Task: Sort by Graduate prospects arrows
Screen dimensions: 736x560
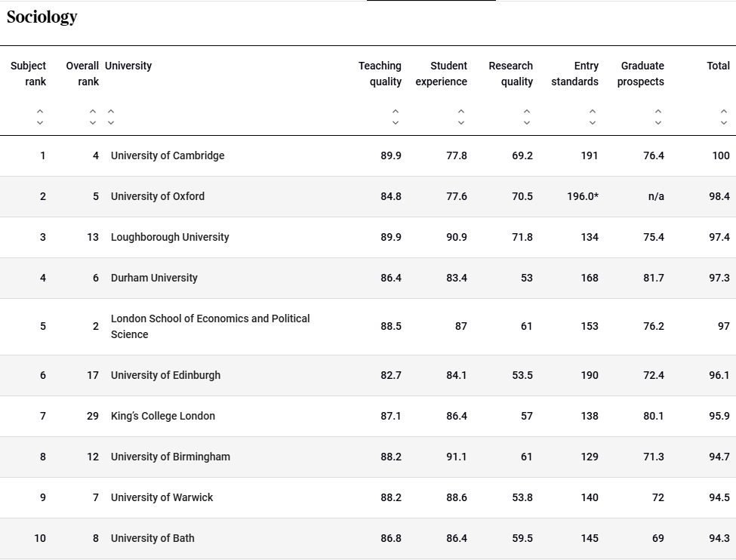Action: click(658, 117)
